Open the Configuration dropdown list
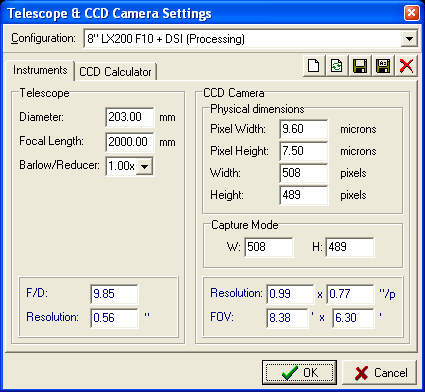 pos(409,39)
